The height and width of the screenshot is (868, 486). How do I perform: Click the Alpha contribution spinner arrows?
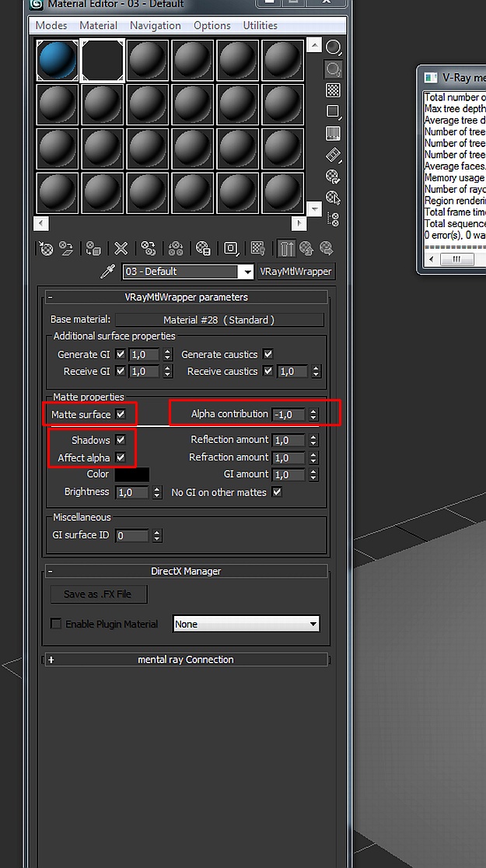(314, 414)
